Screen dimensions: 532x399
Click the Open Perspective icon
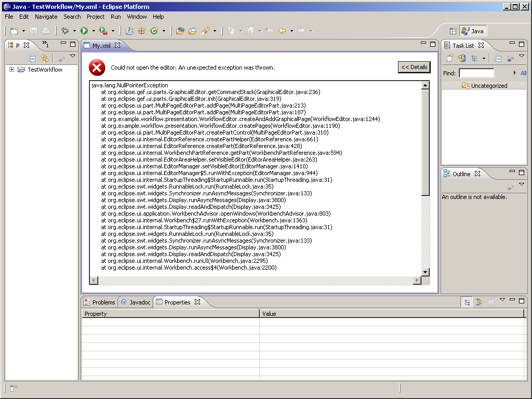point(453,31)
